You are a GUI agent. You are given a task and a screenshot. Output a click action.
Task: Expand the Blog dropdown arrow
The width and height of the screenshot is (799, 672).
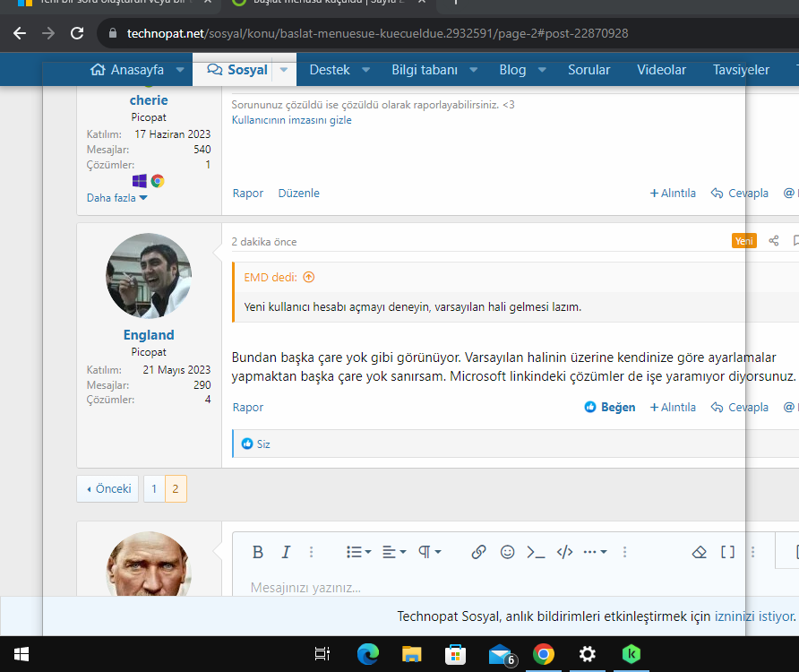tap(542, 70)
